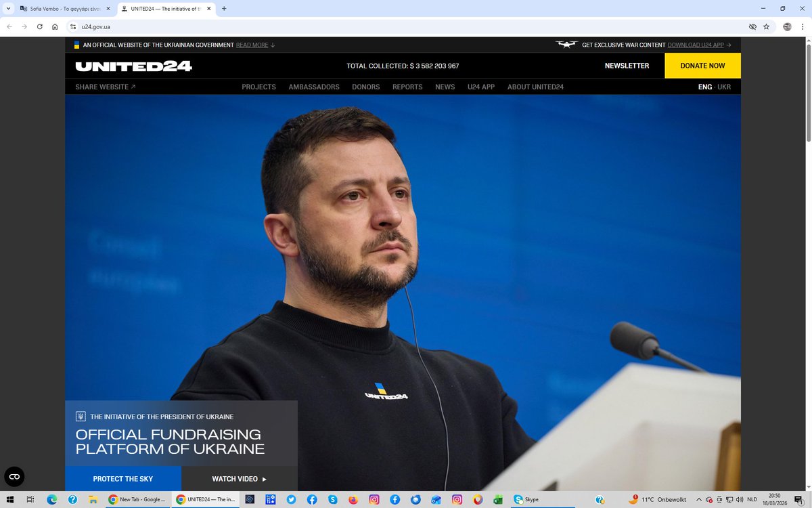Open Excel from the taskbar
This screenshot has height=508, width=812.
pyautogui.click(x=497, y=499)
